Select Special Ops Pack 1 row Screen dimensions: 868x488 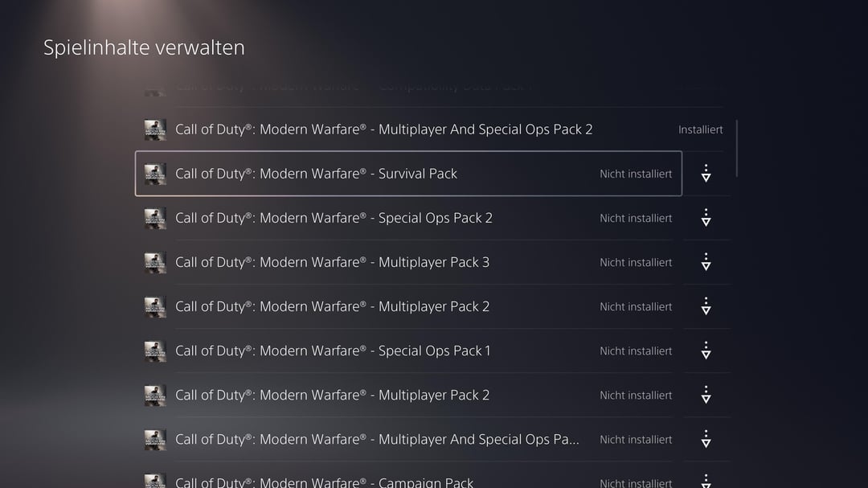point(408,351)
